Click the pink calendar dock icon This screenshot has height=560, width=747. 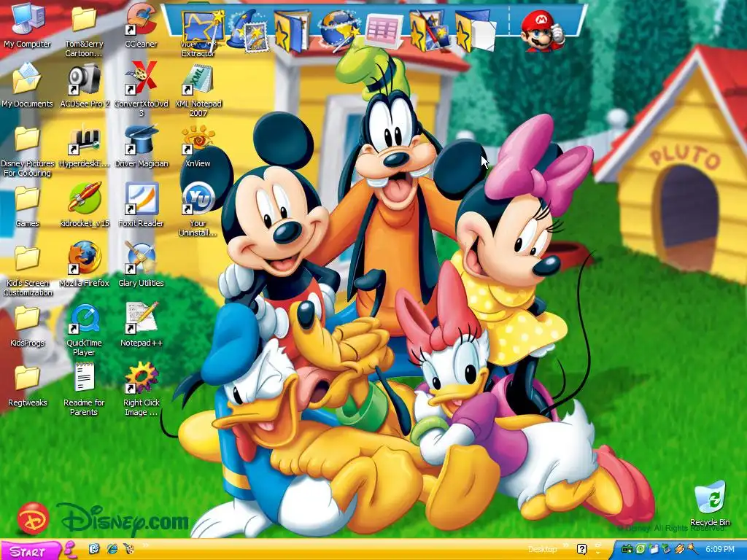pos(384,31)
